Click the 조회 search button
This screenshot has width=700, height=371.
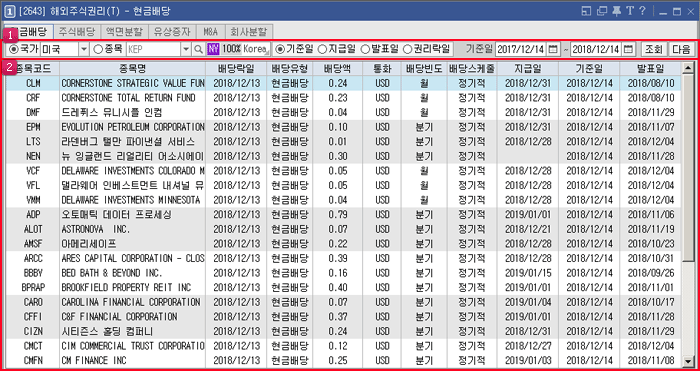coord(654,49)
